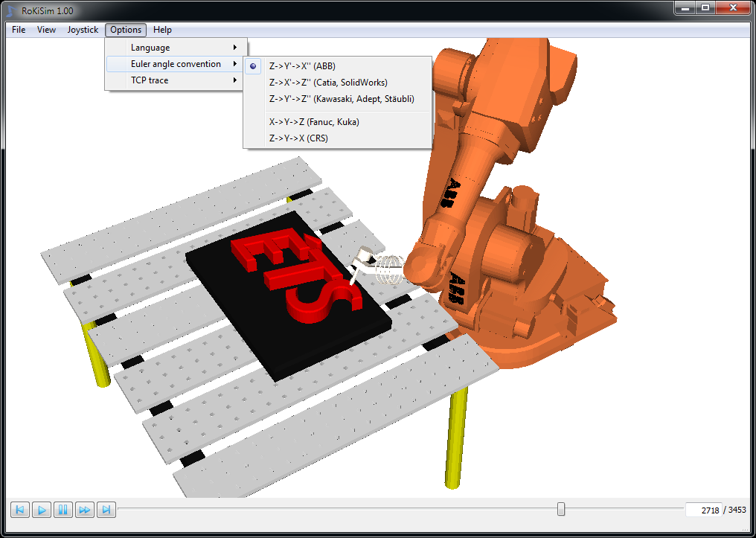Screen dimensions: 756x538
Task: Choose Z->Y'->Z'' (Kawasaki, Adept, Stäubli) convention
Action: tap(337, 99)
